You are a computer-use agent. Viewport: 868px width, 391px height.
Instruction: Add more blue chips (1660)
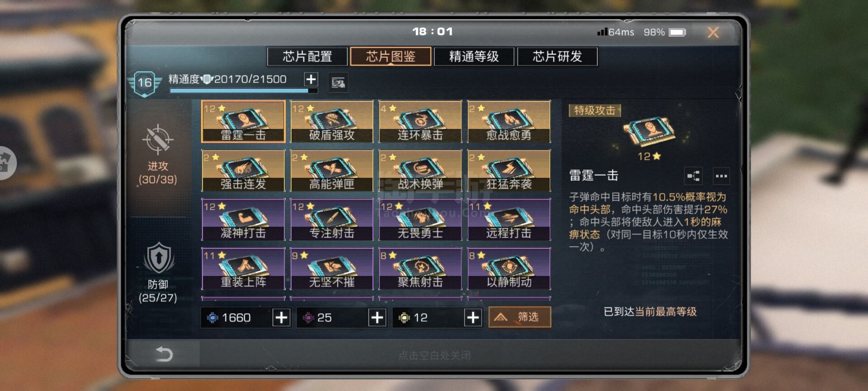[281, 317]
